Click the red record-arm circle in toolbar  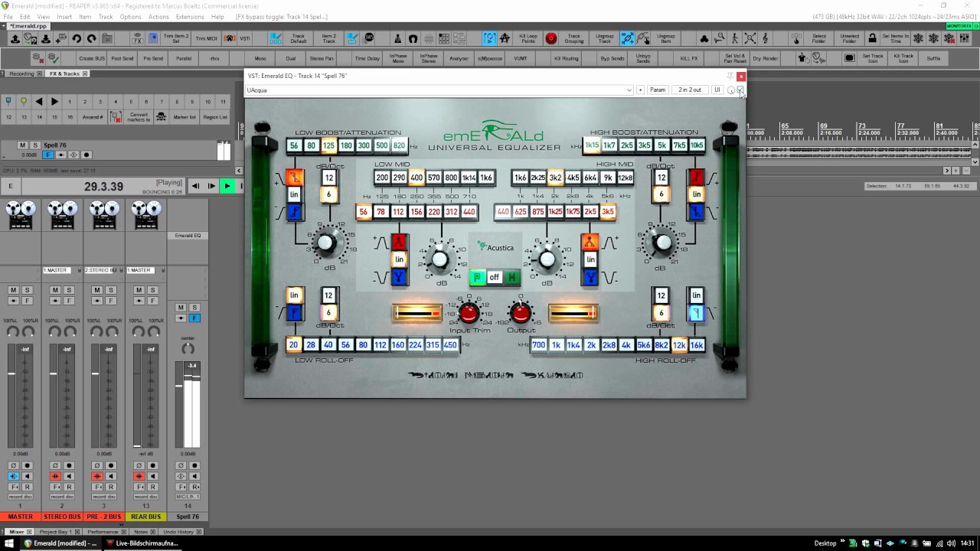(550, 38)
